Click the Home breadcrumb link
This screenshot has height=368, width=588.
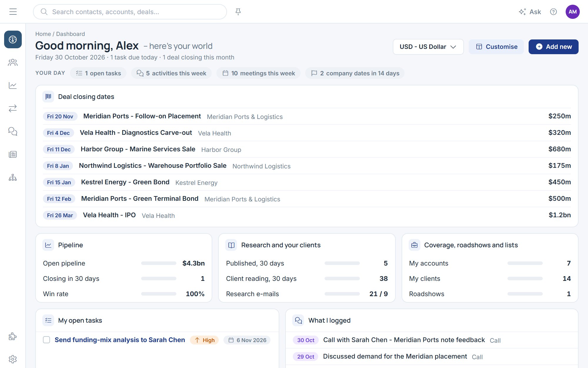[x=43, y=34]
